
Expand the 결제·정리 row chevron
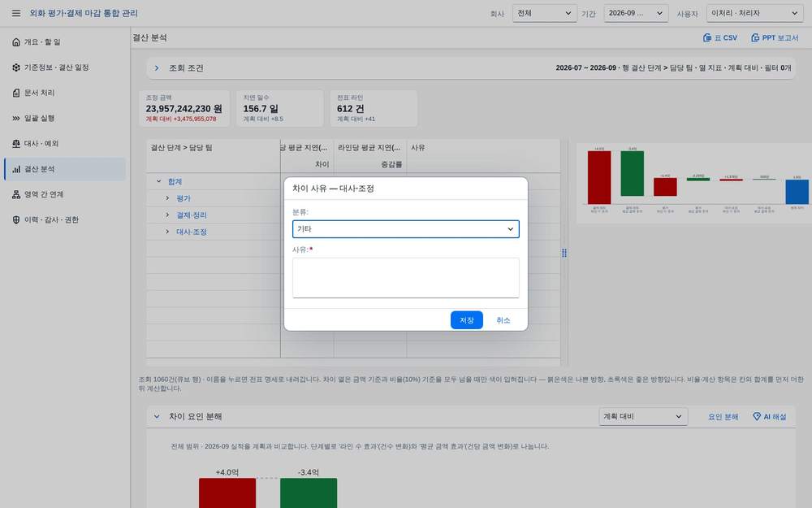[x=167, y=215]
